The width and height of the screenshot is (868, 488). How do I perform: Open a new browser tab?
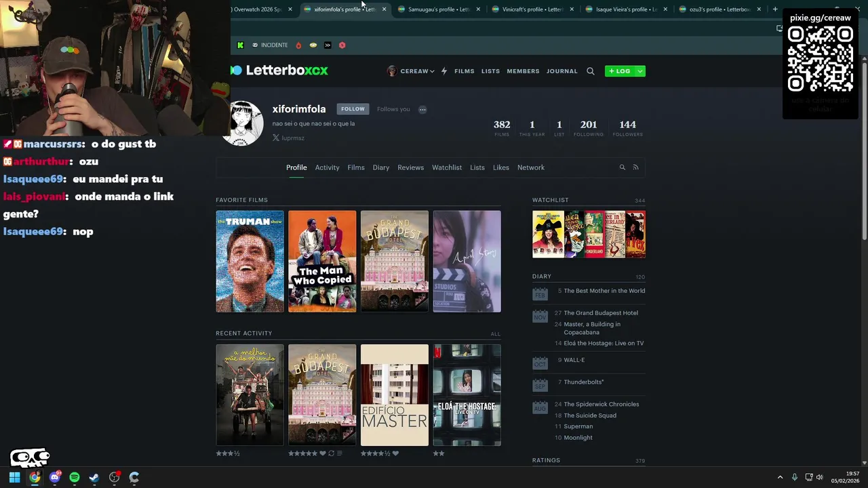[x=775, y=9]
